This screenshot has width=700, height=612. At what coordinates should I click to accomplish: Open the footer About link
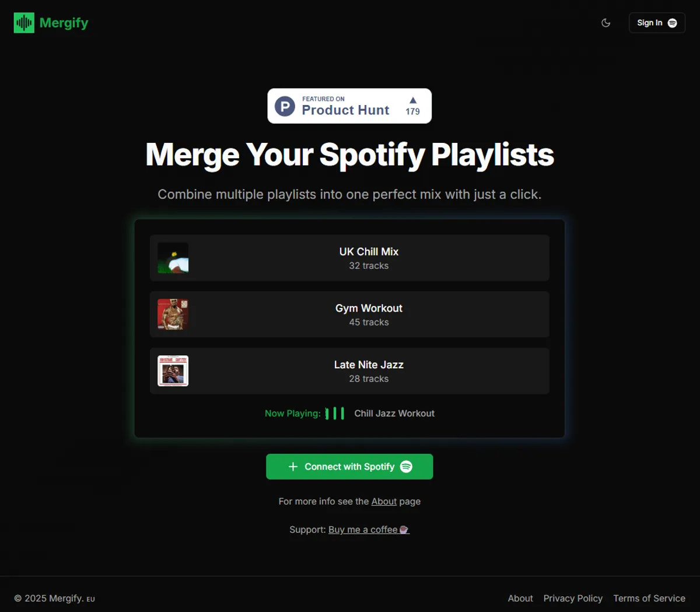[520, 598]
